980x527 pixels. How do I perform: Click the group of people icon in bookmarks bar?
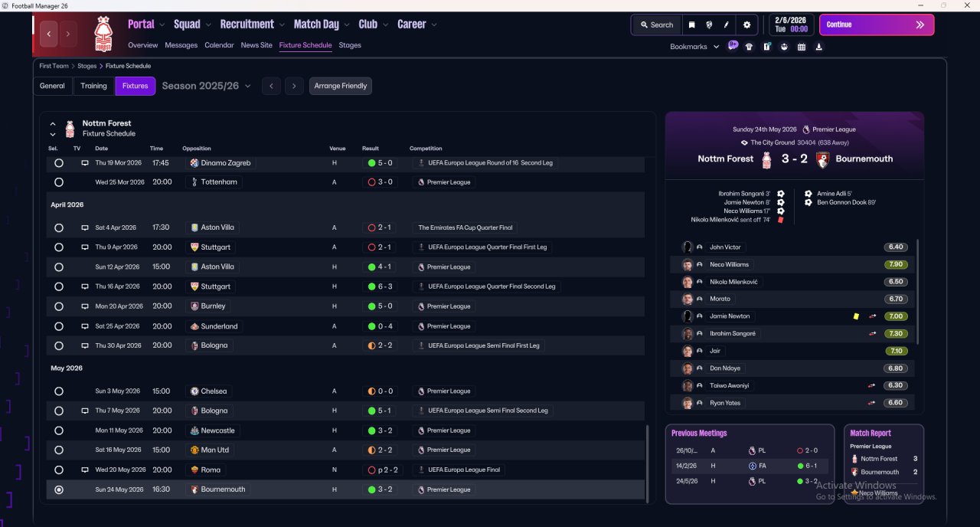(784, 47)
